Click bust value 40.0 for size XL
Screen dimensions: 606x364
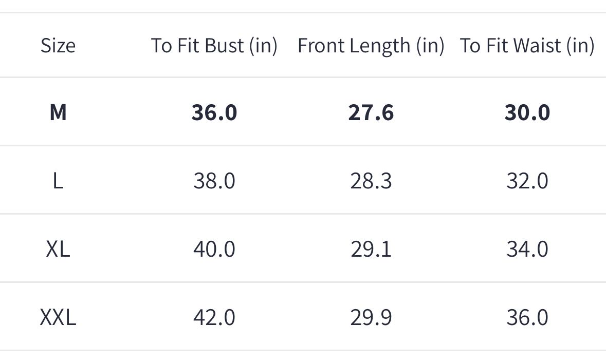pos(214,249)
